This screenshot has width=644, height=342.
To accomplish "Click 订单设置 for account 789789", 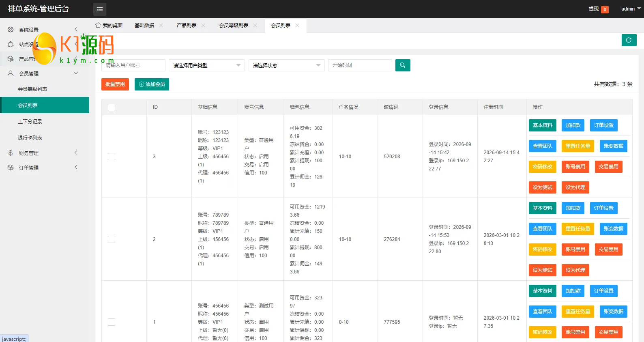I will 604,208.
